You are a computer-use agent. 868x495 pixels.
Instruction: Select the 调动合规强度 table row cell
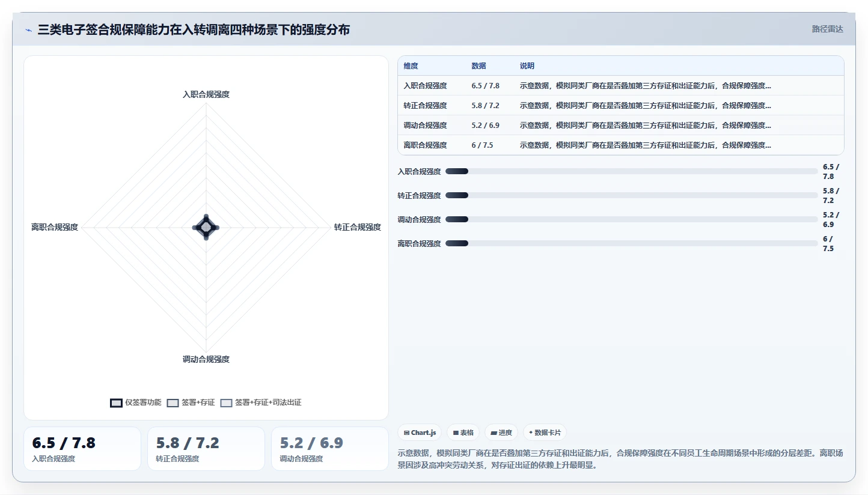click(x=426, y=126)
